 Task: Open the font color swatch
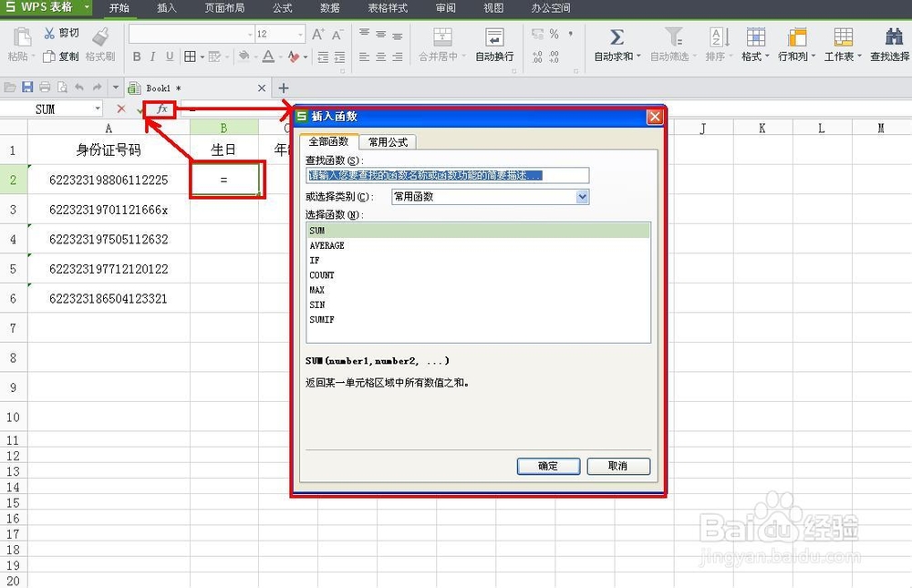(x=269, y=57)
